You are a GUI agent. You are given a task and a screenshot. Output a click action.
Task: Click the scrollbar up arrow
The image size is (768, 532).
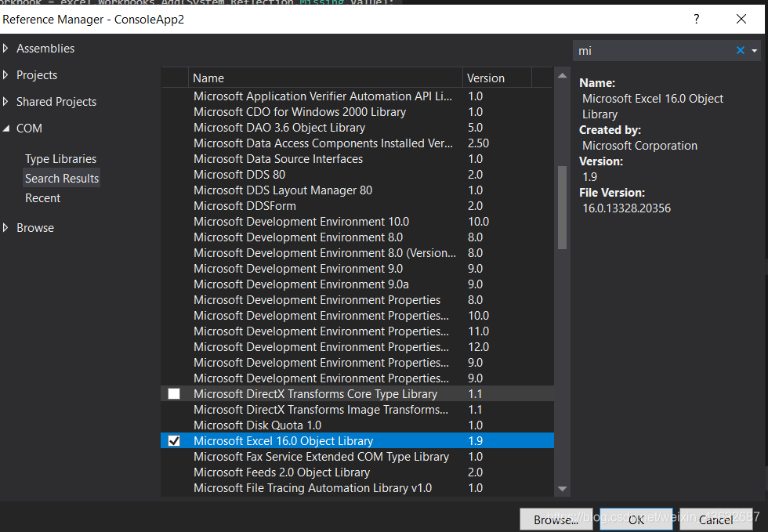[563, 75]
